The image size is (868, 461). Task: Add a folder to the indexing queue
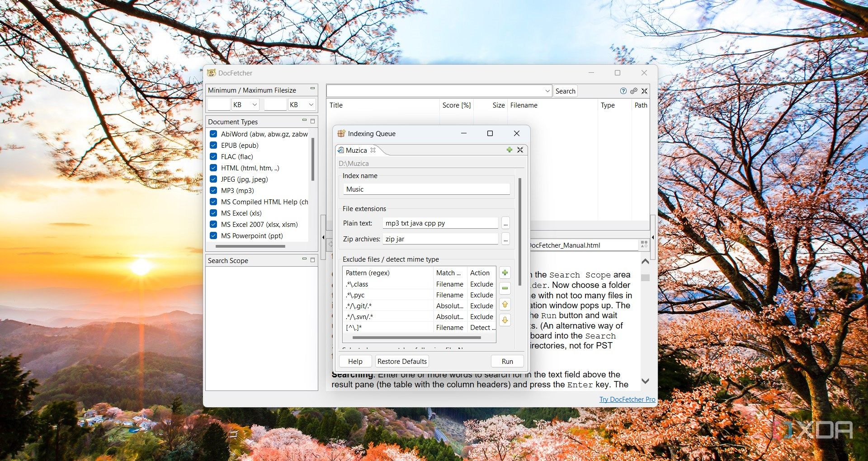click(x=509, y=150)
